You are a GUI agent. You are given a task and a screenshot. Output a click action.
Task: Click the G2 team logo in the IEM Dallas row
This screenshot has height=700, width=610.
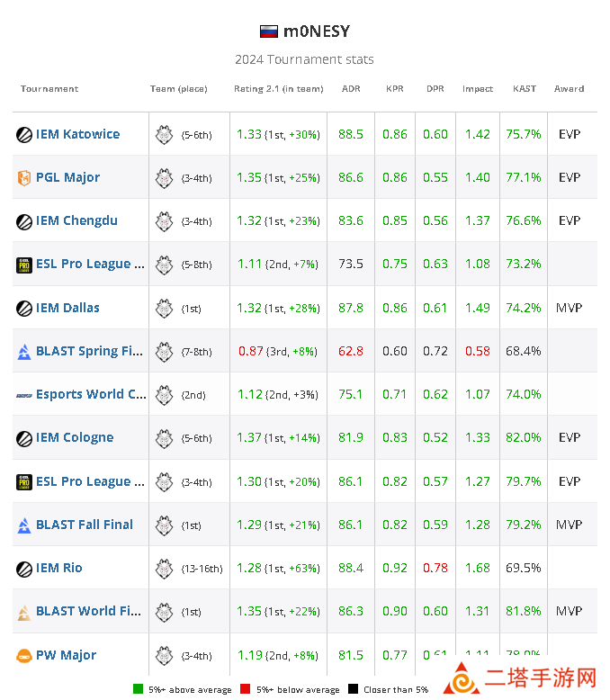tap(164, 308)
